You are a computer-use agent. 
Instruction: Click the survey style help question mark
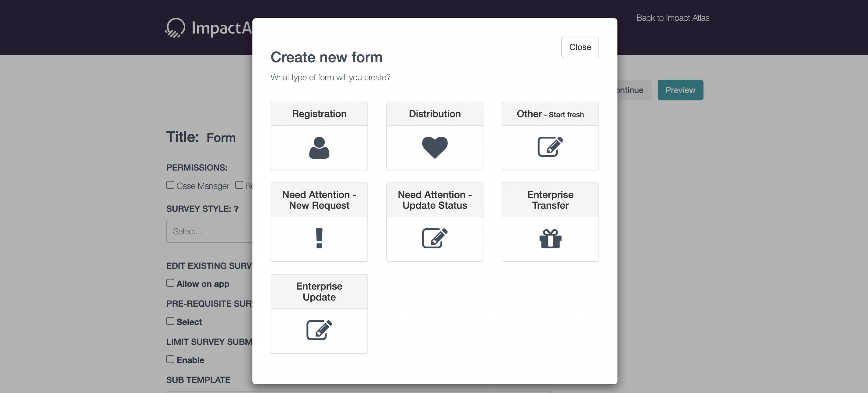pyautogui.click(x=236, y=209)
